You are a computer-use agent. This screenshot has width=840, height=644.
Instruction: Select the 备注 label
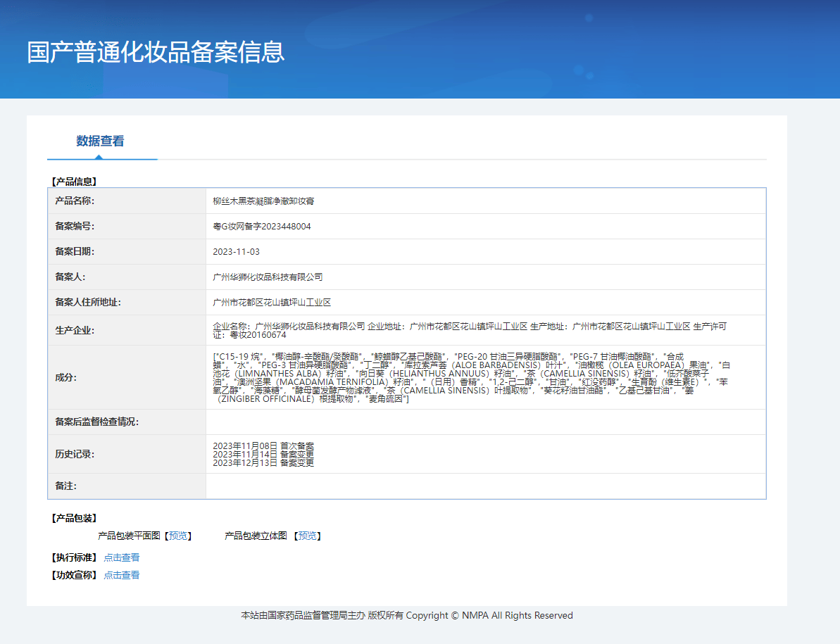66,486
